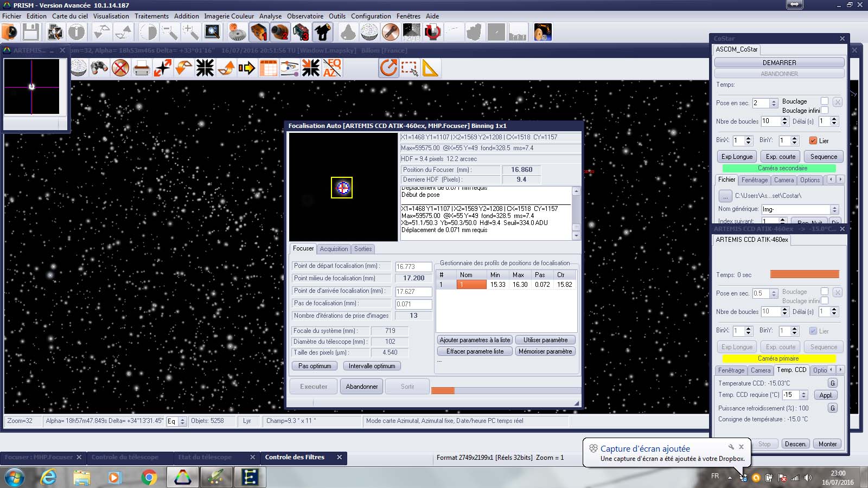Expand the Nom générique combo box
868x488 pixels.
coord(834,209)
